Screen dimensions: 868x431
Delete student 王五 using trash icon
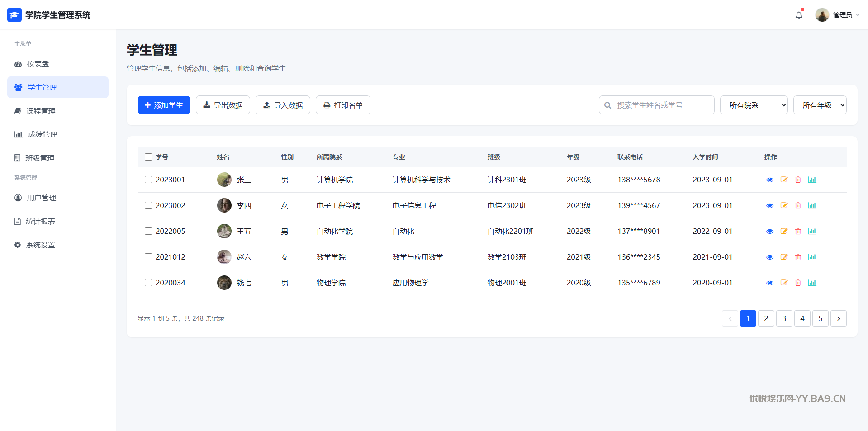798,231
